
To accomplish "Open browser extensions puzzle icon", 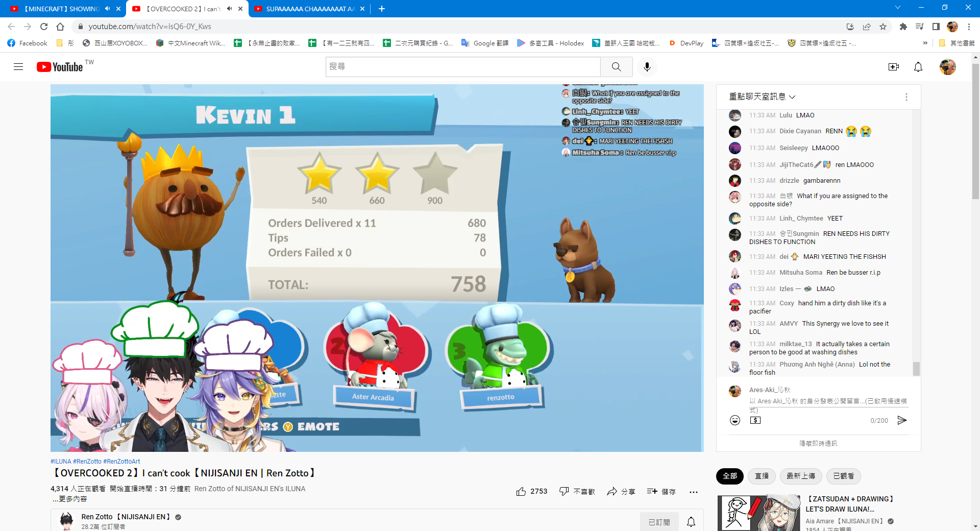I will (903, 27).
